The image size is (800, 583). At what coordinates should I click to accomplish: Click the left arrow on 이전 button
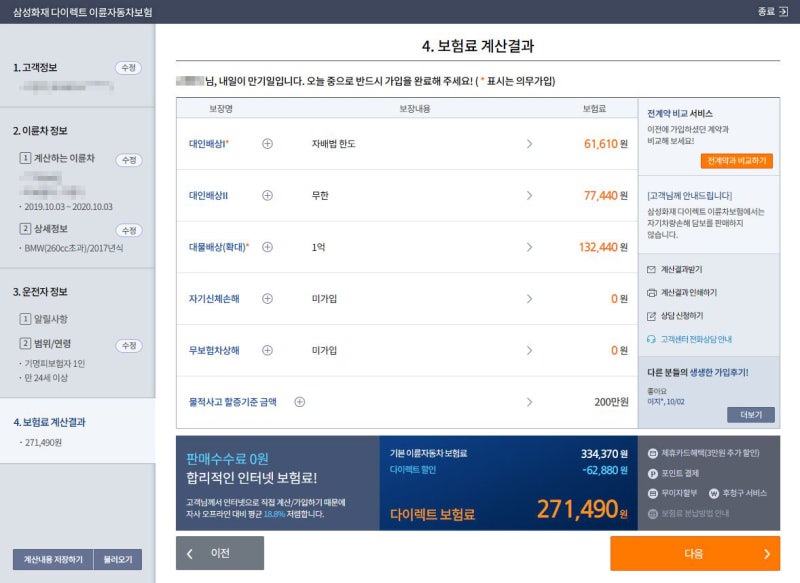pyautogui.click(x=190, y=553)
